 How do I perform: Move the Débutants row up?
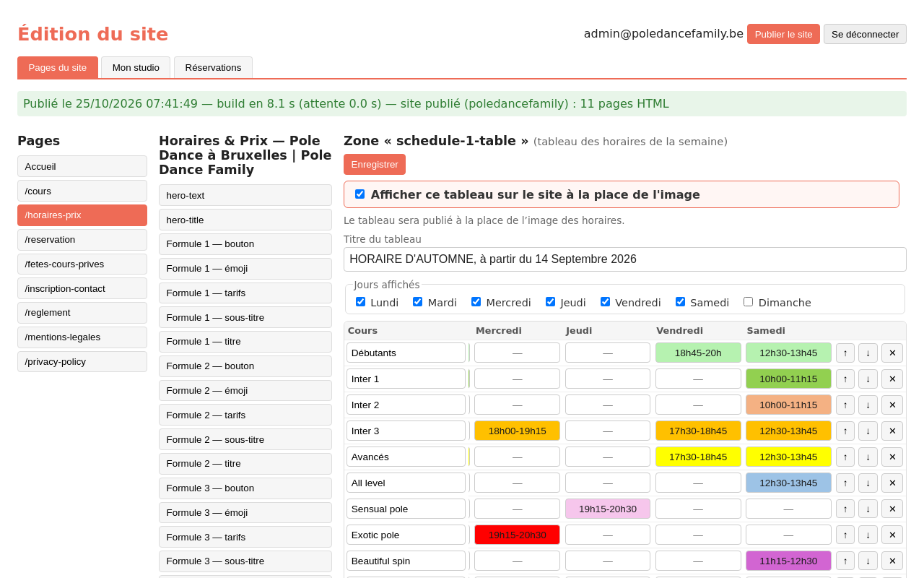pos(845,353)
